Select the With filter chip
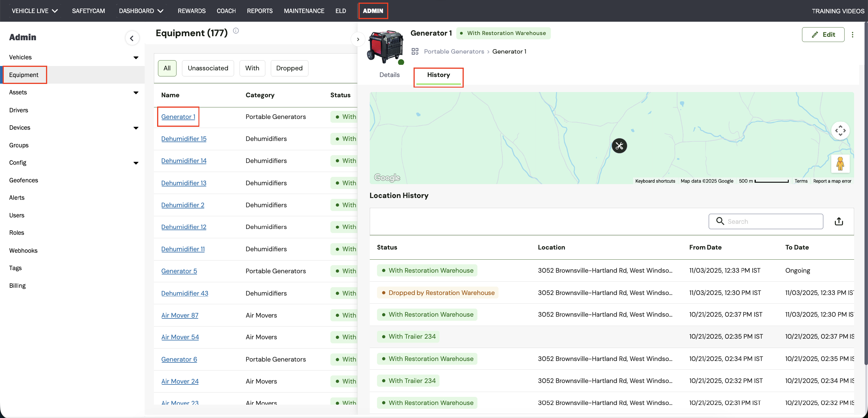This screenshot has height=418, width=868. pos(252,68)
